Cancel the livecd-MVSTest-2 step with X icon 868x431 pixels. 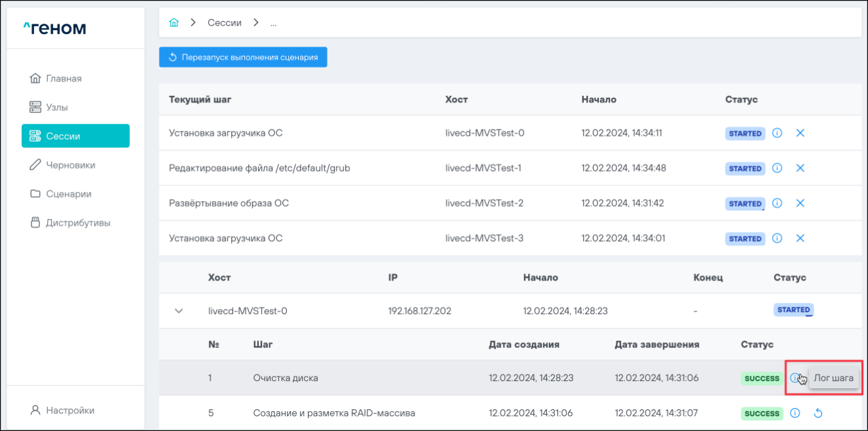(x=800, y=203)
